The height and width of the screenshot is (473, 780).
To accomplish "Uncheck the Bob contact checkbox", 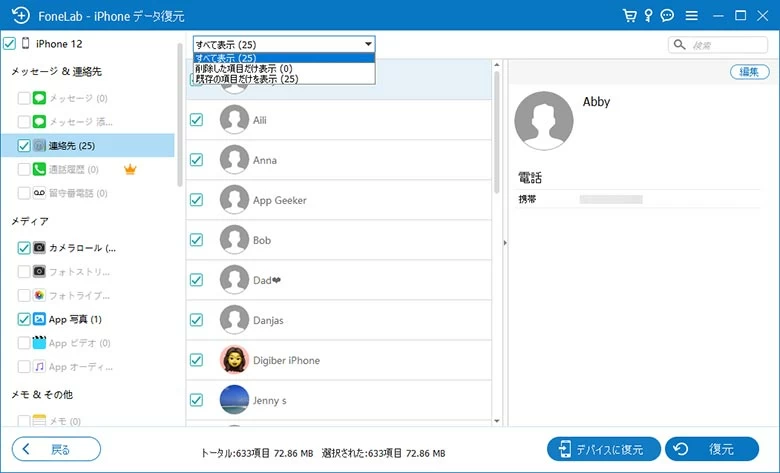I will pos(196,240).
